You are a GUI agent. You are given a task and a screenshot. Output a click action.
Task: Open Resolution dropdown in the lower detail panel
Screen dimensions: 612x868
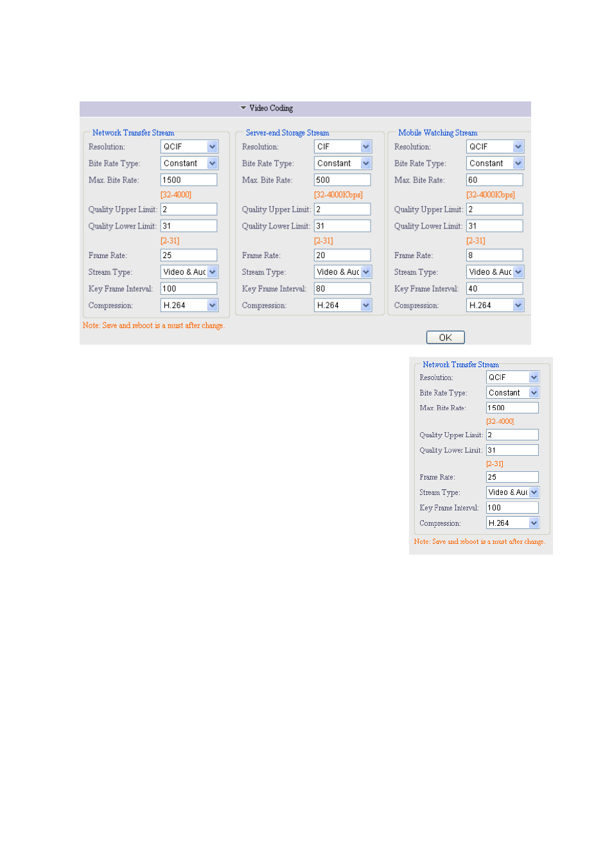click(x=512, y=378)
